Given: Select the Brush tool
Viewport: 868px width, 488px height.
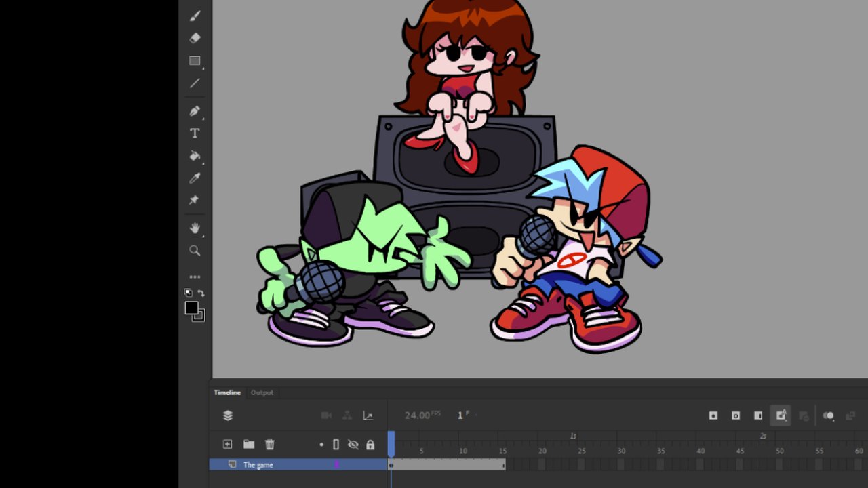Looking at the screenshot, I should (x=195, y=16).
